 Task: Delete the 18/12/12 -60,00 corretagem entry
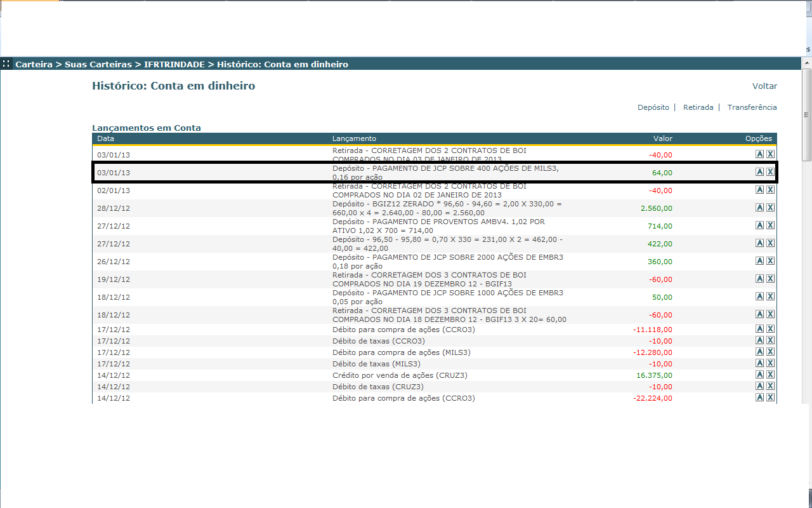pos(770,314)
